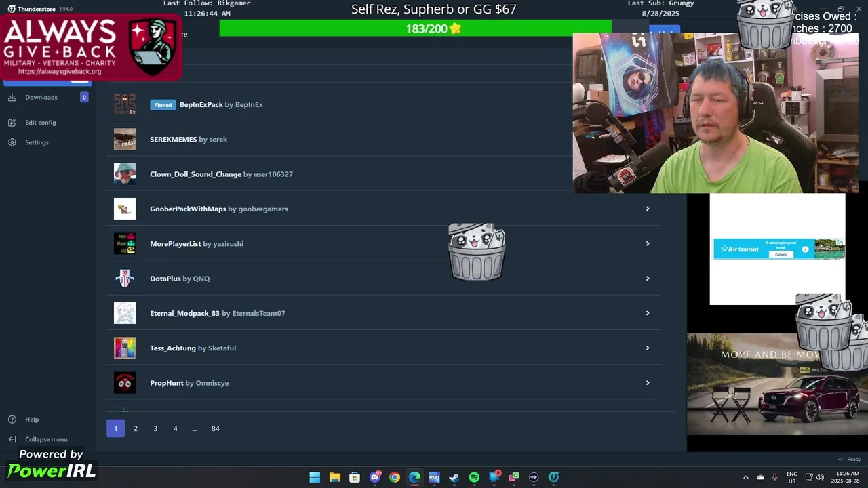The width and height of the screenshot is (868, 488).
Task: Click the Eternal_Modpack_83 mod icon
Action: (125, 313)
